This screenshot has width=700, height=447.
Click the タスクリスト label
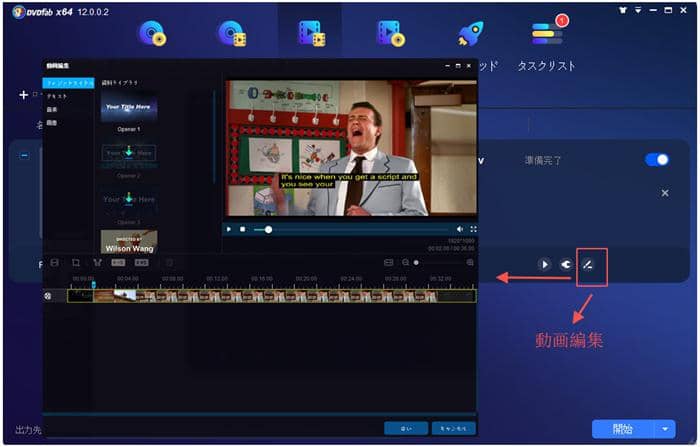[x=546, y=66]
